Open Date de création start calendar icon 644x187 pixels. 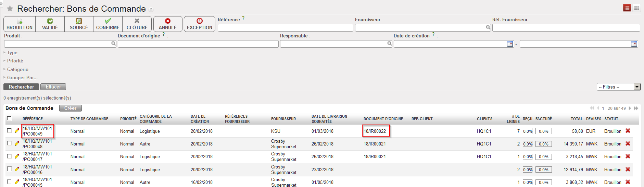click(510, 44)
